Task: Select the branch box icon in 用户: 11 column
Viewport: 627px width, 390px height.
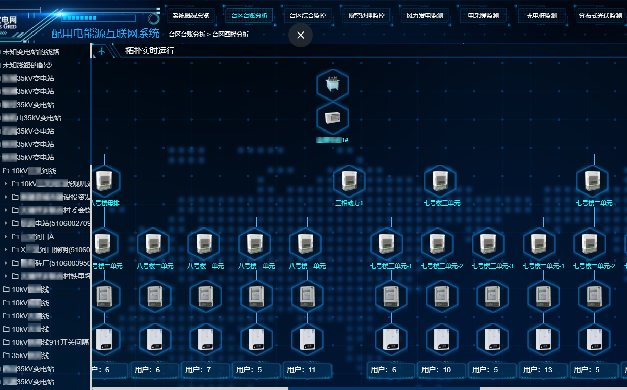Action: click(306, 244)
